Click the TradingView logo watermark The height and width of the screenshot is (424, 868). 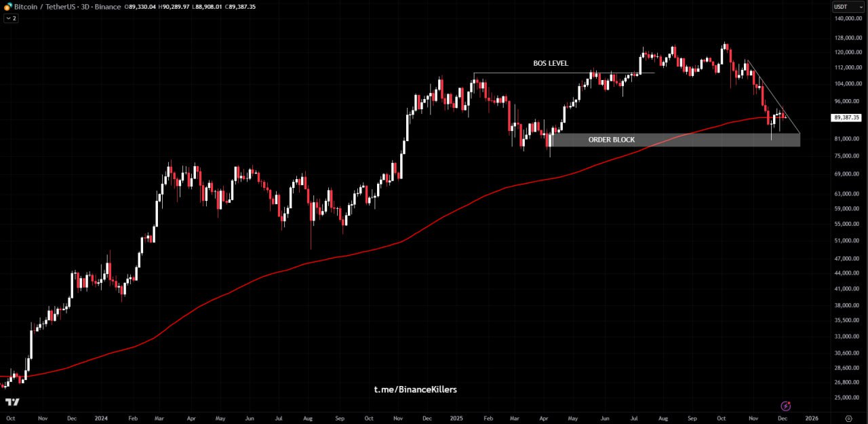[11, 402]
